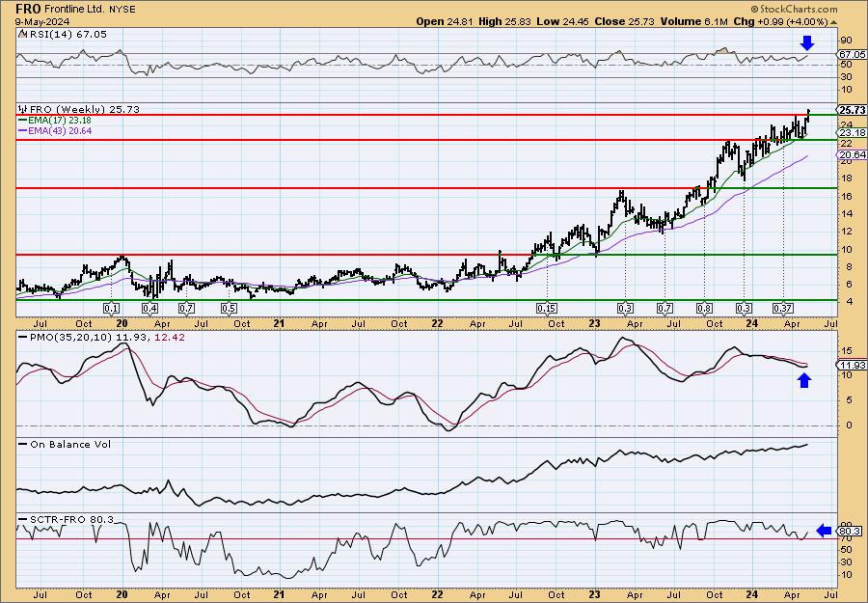Click the small up triangle after Chg

pos(833,22)
